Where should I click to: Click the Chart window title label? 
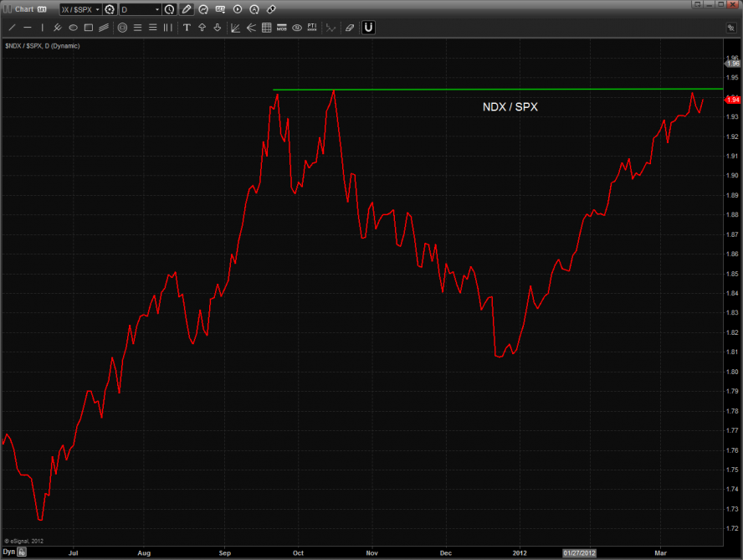[23, 9]
